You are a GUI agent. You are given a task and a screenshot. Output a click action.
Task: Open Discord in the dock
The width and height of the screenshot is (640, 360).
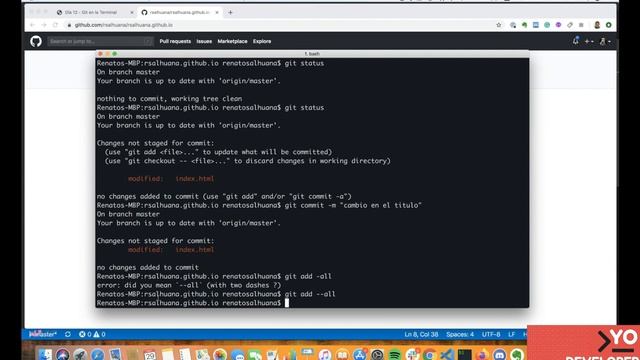500,354
